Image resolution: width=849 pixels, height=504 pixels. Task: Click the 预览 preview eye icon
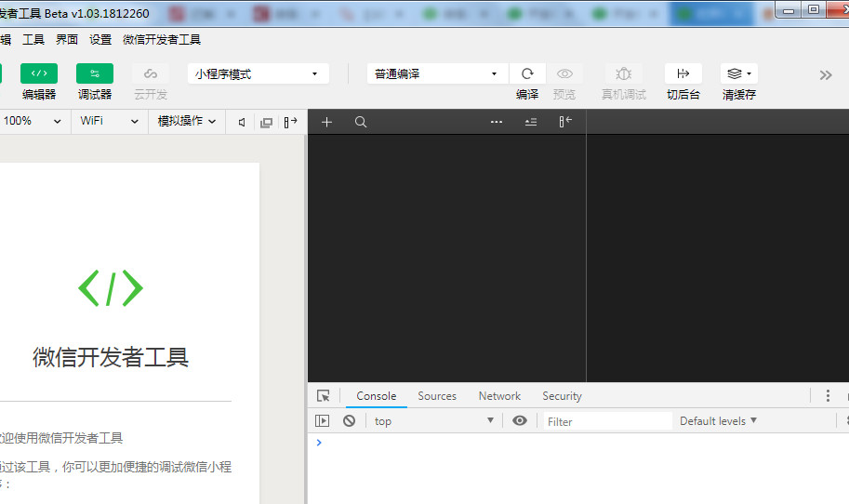pos(564,73)
